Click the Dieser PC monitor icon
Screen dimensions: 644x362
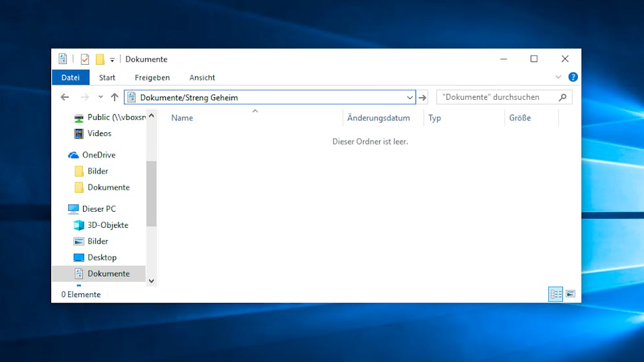pyautogui.click(x=73, y=209)
